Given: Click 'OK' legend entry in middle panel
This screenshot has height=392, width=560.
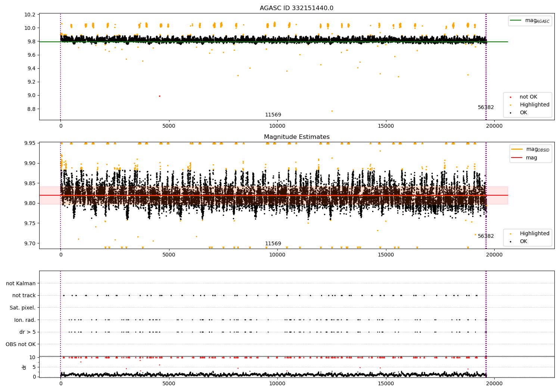Looking at the screenshot, I should point(523,242).
